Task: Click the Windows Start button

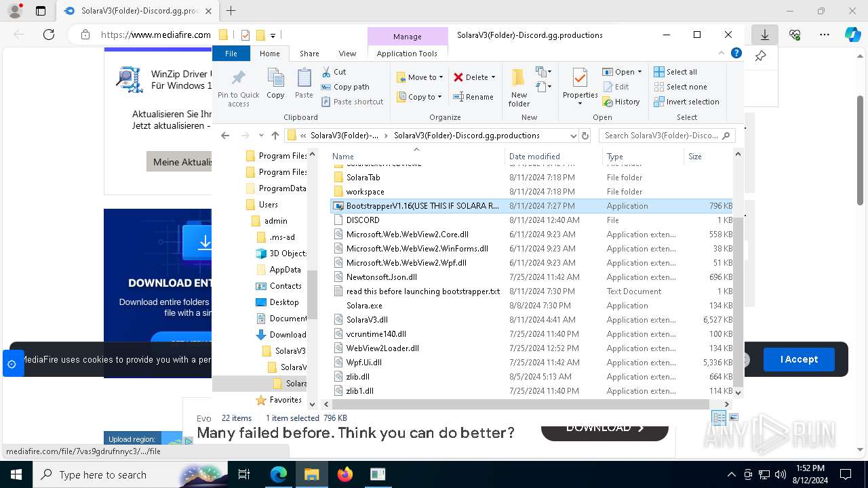Action: coord(16,474)
